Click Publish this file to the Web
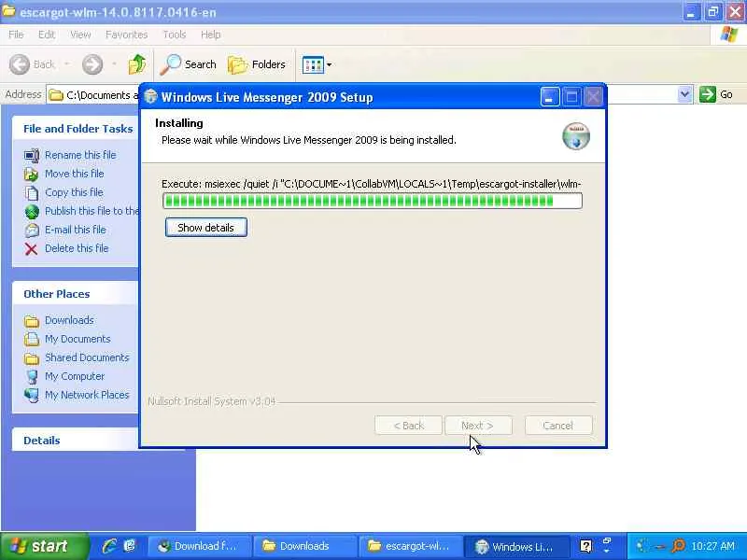 (92, 211)
